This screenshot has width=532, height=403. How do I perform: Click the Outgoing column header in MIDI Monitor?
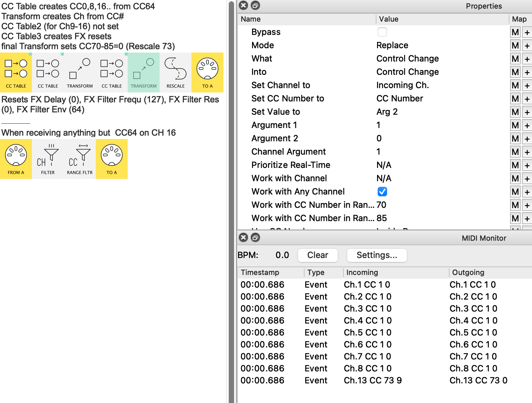point(468,272)
